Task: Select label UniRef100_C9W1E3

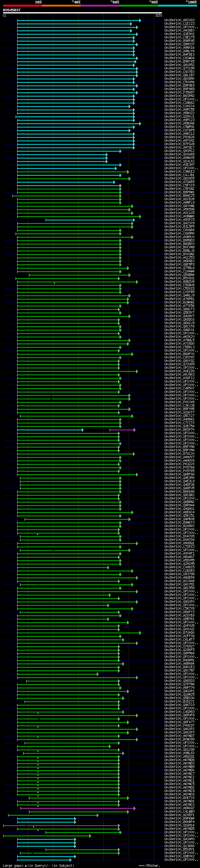Action: point(179,171)
